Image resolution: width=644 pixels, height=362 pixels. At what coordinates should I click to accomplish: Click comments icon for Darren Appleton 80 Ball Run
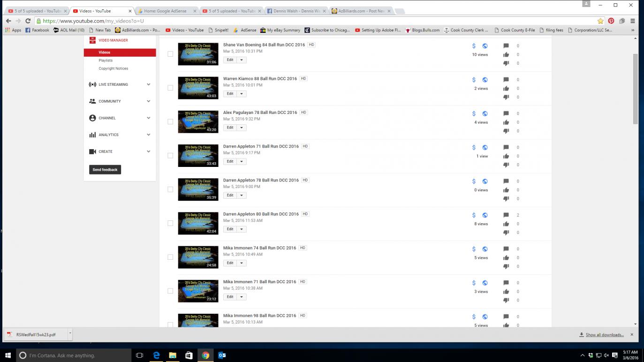pos(506,215)
